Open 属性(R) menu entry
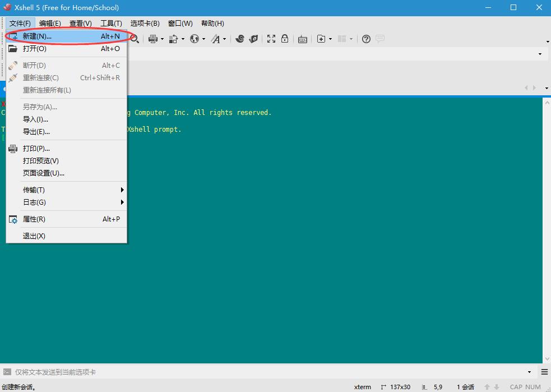This screenshot has height=392, width=551. click(66, 219)
